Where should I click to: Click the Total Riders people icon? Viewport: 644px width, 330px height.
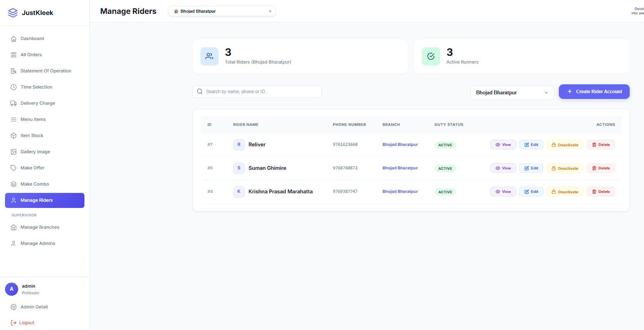click(209, 56)
